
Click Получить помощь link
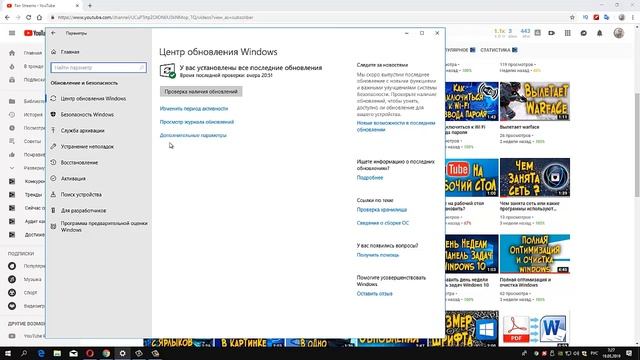(378, 255)
